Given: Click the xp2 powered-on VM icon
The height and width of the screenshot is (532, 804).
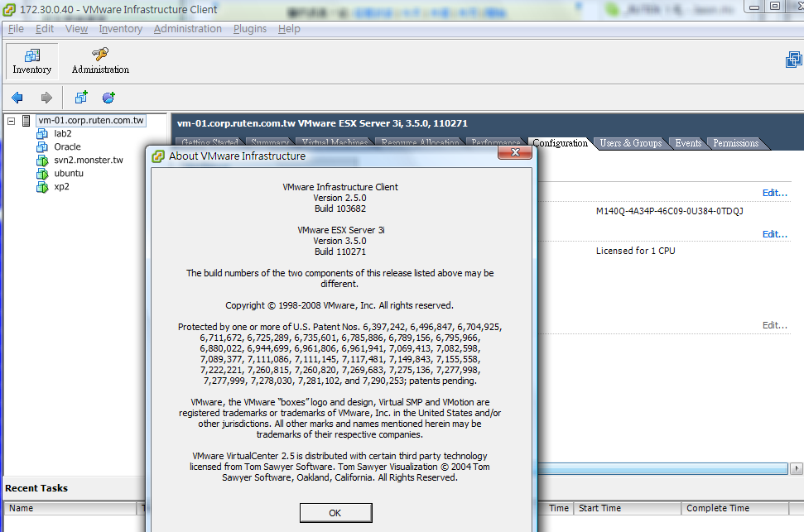Looking at the screenshot, I should (42, 187).
